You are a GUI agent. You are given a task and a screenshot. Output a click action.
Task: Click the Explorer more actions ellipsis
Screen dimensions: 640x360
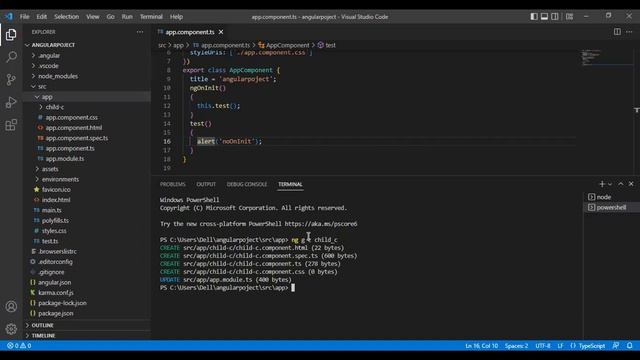click(x=140, y=32)
